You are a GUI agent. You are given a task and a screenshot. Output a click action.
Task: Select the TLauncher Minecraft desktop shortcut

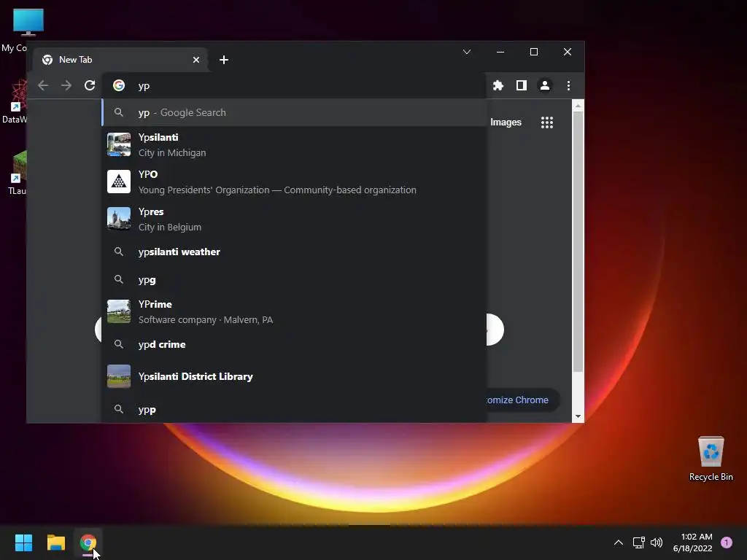(18, 172)
